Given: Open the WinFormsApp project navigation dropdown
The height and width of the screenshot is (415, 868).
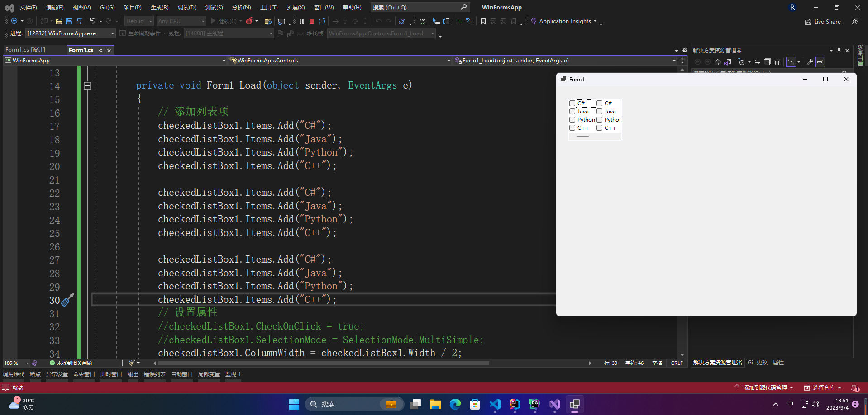Looking at the screenshot, I should (x=115, y=60).
